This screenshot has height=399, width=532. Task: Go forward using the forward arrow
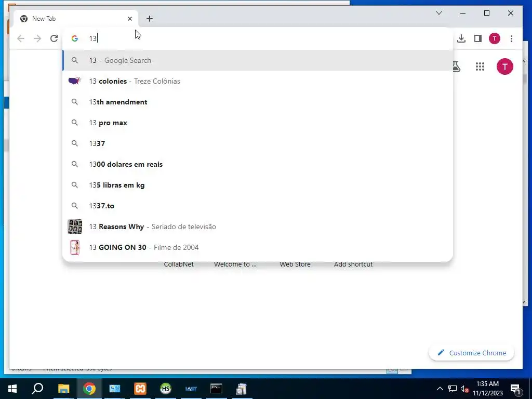37,38
